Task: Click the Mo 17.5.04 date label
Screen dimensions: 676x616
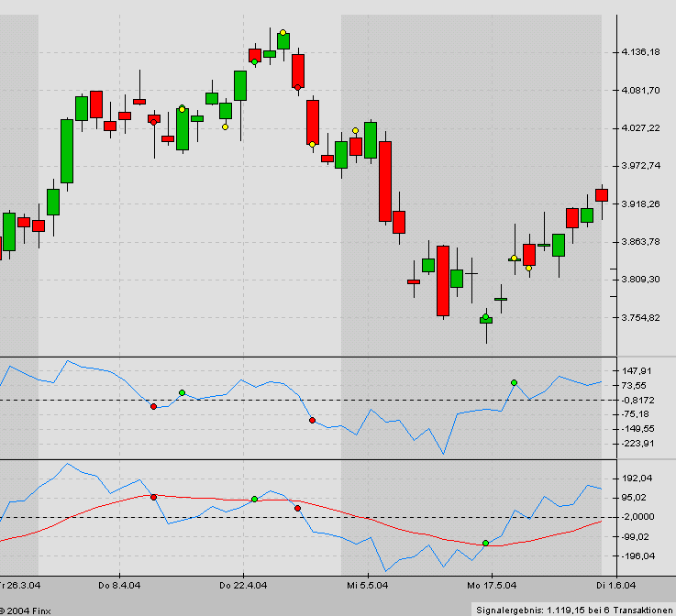Action: pos(486,584)
